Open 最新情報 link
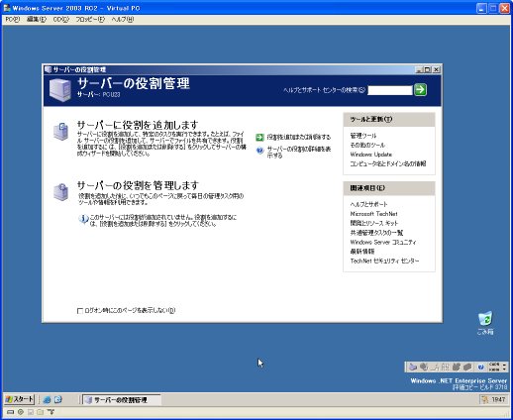513x420 pixels. 362,252
